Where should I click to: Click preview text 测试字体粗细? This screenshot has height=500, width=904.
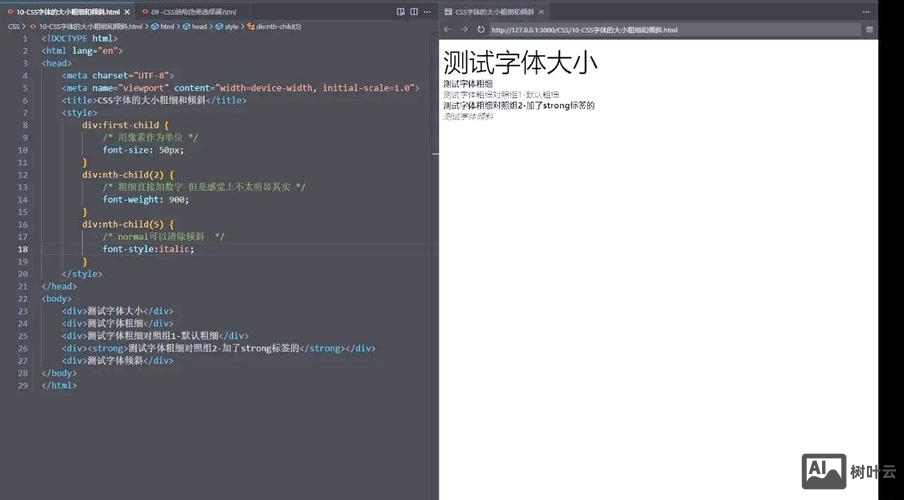[468, 84]
